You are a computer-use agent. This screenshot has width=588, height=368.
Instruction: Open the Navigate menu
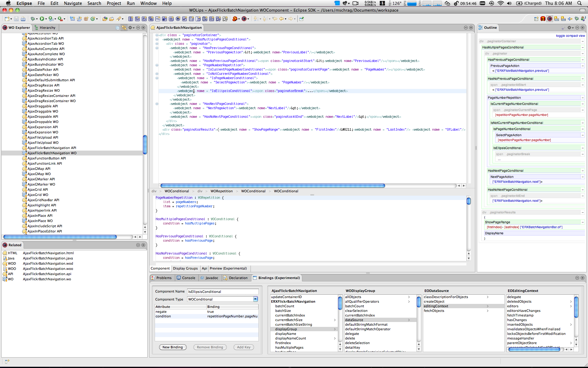point(73,3)
